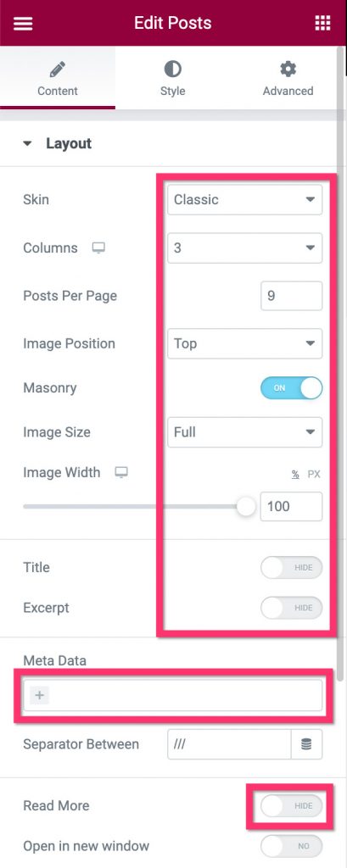Screen dimensions: 347x868
Task: Open the Skin dropdown
Action: point(244,200)
